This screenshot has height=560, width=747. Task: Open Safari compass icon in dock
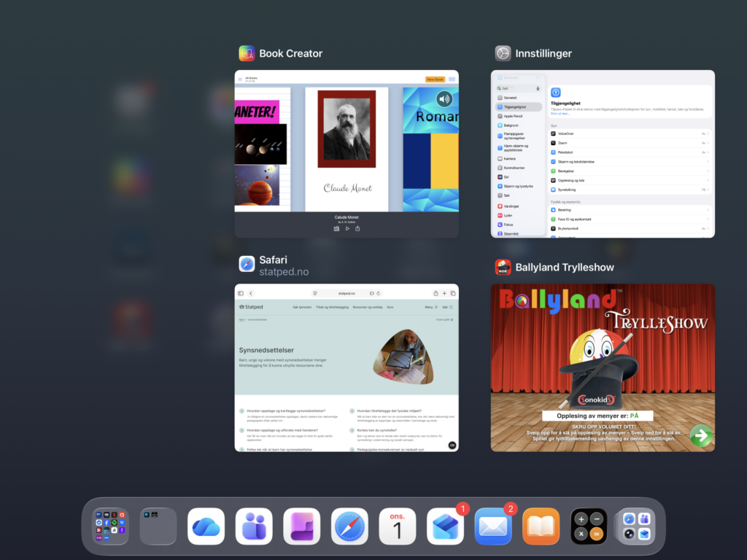(x=349, y=526)
